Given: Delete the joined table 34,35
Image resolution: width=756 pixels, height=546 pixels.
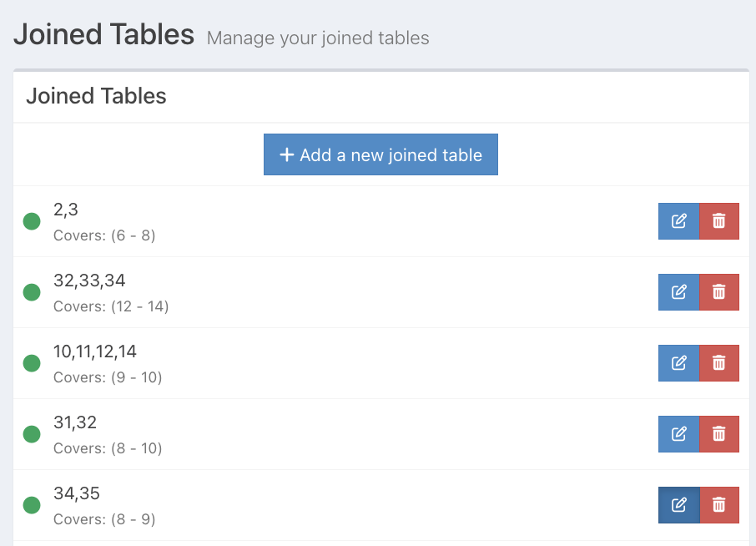Looking at the screenshot, I should (718, 505).
